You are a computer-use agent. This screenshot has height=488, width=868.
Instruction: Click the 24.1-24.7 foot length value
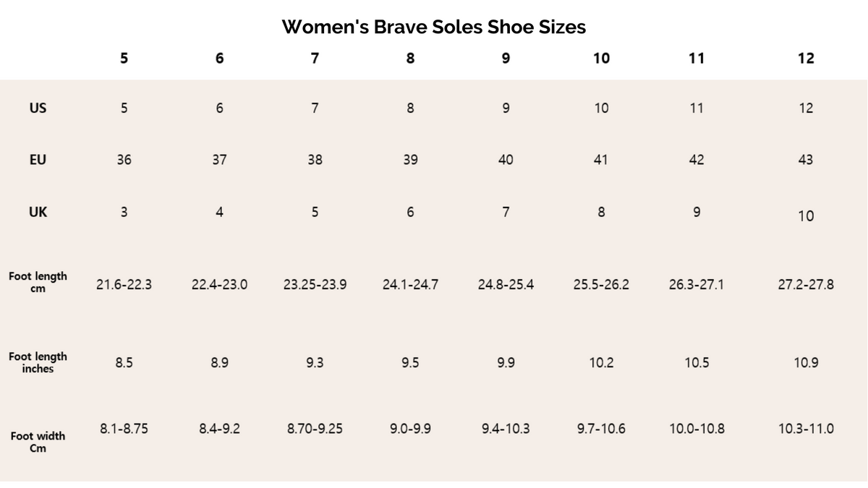410,284
